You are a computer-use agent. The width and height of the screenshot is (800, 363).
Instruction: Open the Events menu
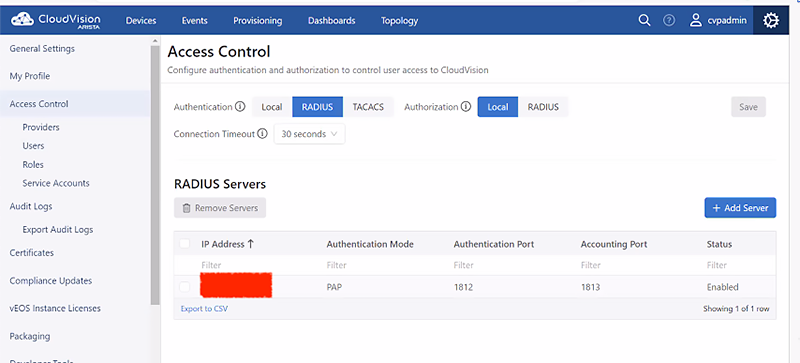pos(194,20)
